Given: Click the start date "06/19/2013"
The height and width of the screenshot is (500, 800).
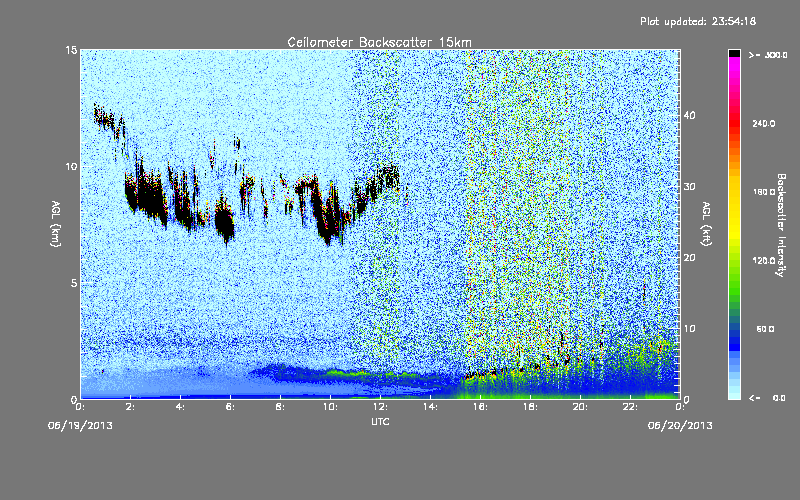Looking at the screenshot, I should tap(80, 426).
